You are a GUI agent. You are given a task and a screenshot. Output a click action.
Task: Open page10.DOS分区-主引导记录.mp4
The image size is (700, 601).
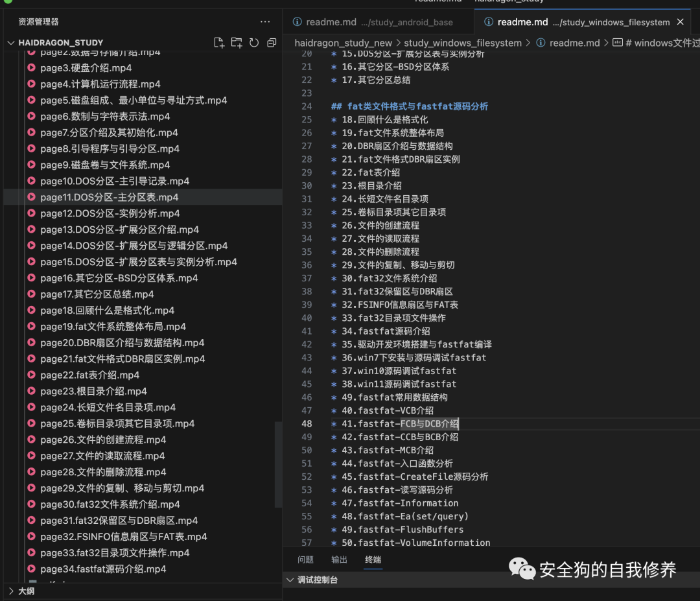115,181
